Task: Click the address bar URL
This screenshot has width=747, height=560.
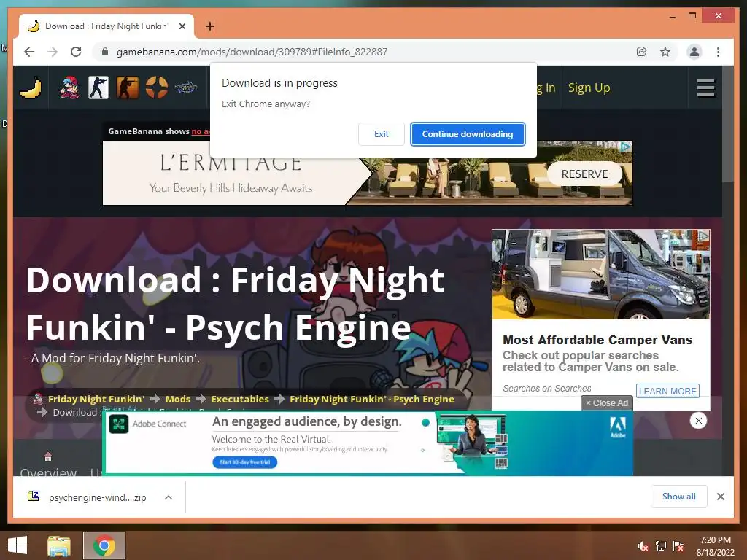Action: pyautogui.click(x=252, y=52)
